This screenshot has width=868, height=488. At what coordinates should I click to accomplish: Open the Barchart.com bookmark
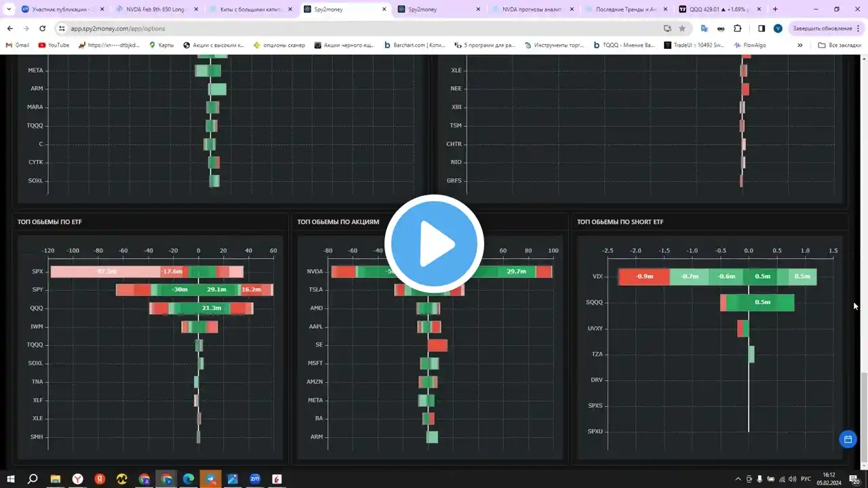(414, 45)
